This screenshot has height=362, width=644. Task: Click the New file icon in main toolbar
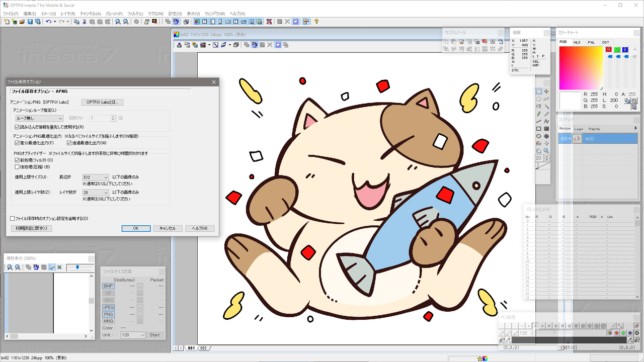click(x=7, y=22)
